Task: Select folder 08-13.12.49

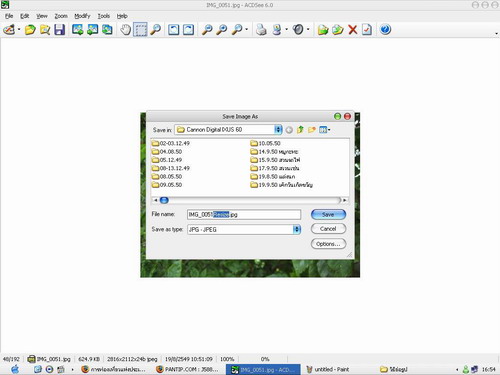Action: coord(171,168)
